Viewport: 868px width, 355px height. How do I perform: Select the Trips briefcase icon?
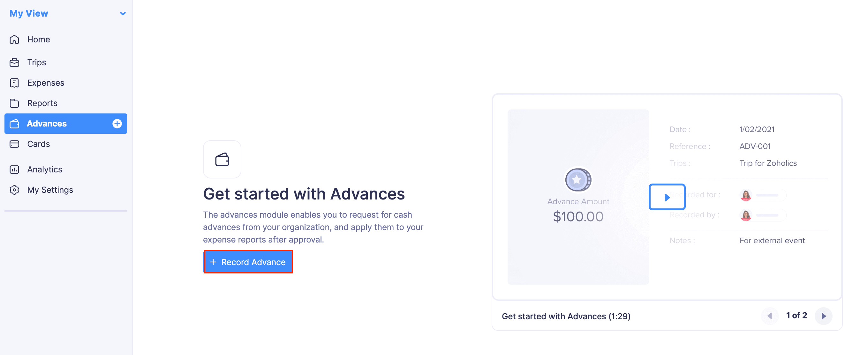coord(14,62)
